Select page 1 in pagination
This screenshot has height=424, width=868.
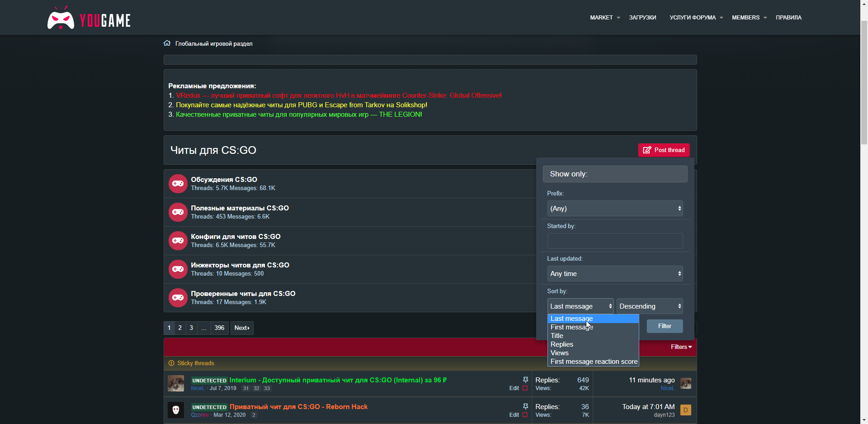point(169,328)
